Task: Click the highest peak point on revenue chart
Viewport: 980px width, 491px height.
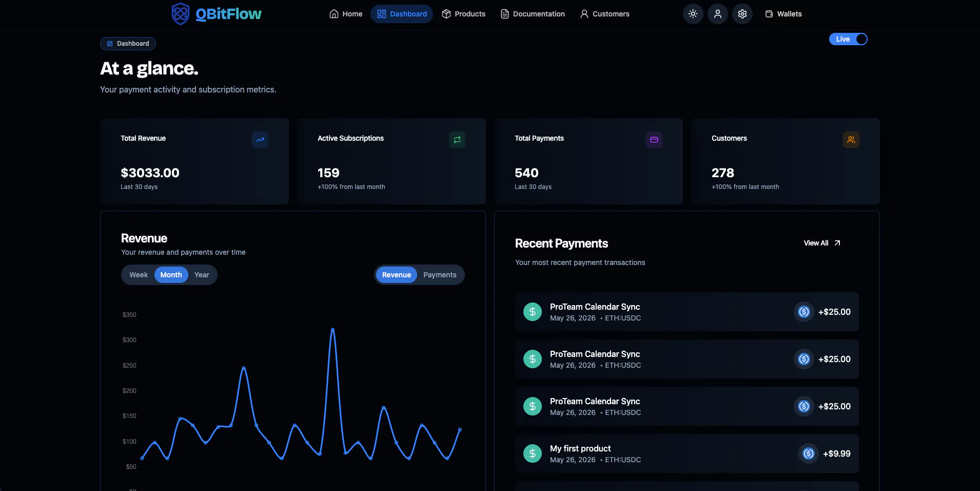Action: [332, 329]
